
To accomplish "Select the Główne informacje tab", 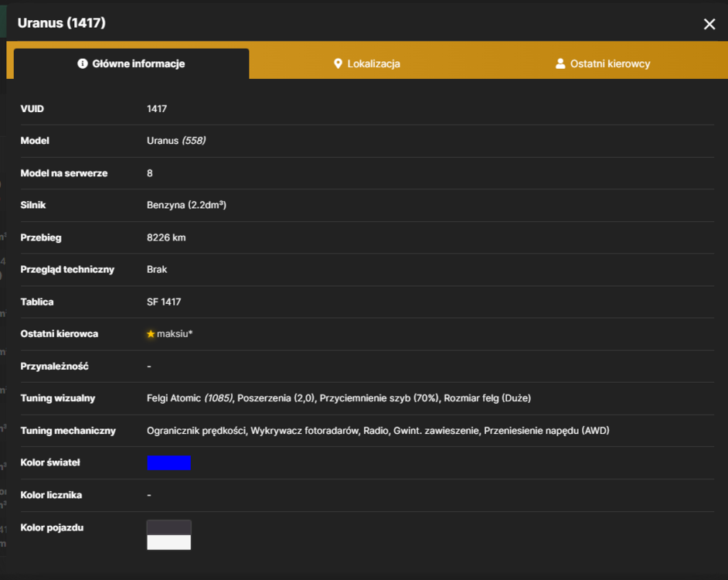I will [131, 63].
